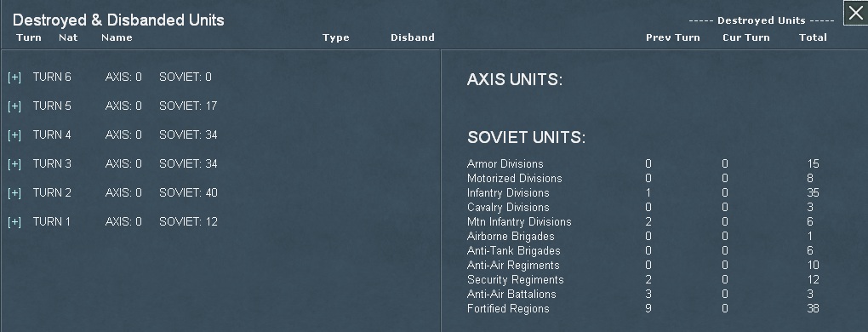Click SOVIET: 17 in the Turn 5 row
Viewport: 868px width, 332px height.
click(188, 106)
